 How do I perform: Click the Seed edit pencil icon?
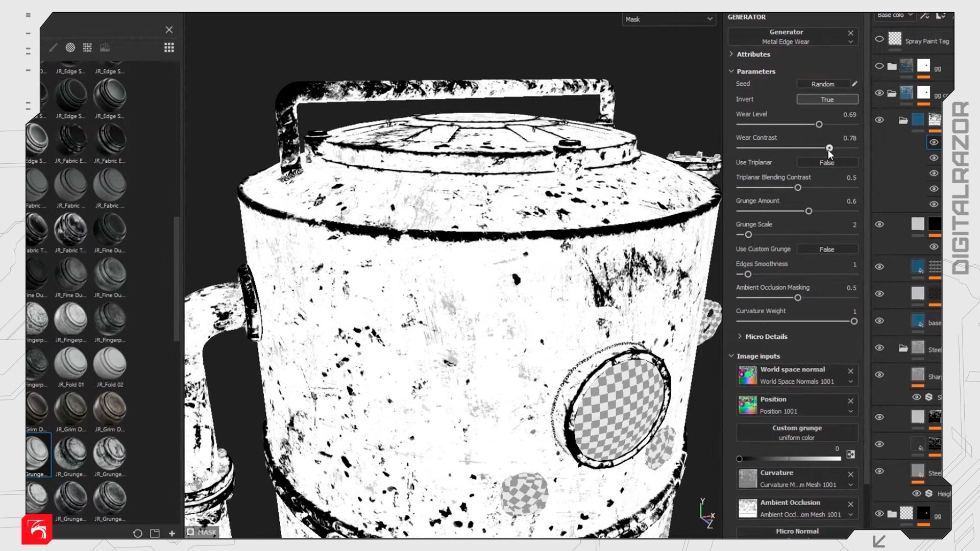click(x=854, y=84)
